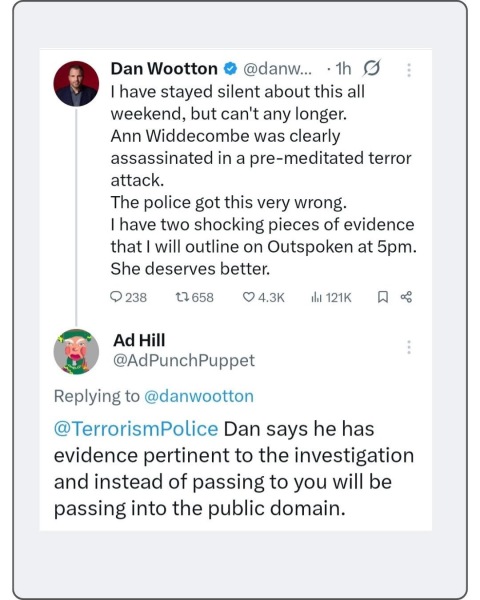The height and width of the screenshot is (600, 480).
Task: Open the @TerrorismPolice mention
Action: [136, 429]
